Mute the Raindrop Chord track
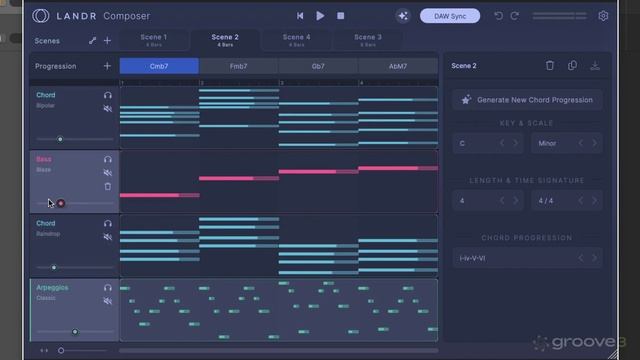The image size is (640, 360). pyautogui.click(x=108, y=237)
